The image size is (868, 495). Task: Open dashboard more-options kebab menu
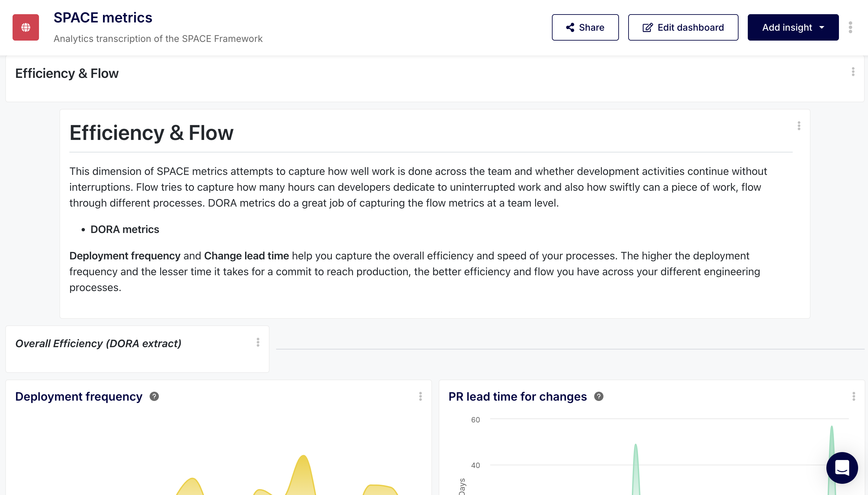click(x=850, y=27)
